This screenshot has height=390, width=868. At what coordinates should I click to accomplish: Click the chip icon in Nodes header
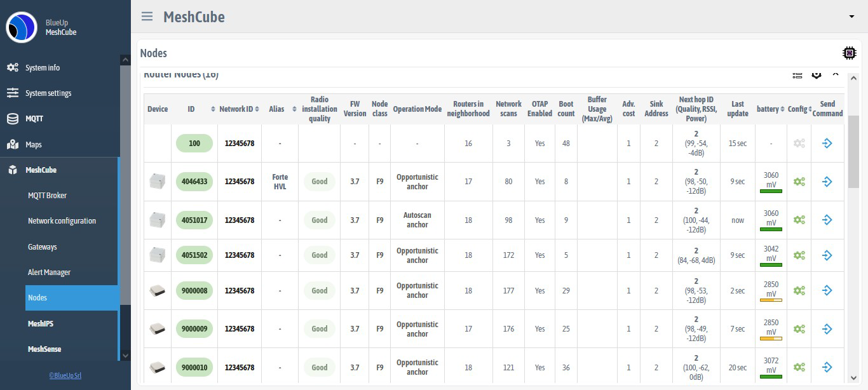click(x=848, y=53)
